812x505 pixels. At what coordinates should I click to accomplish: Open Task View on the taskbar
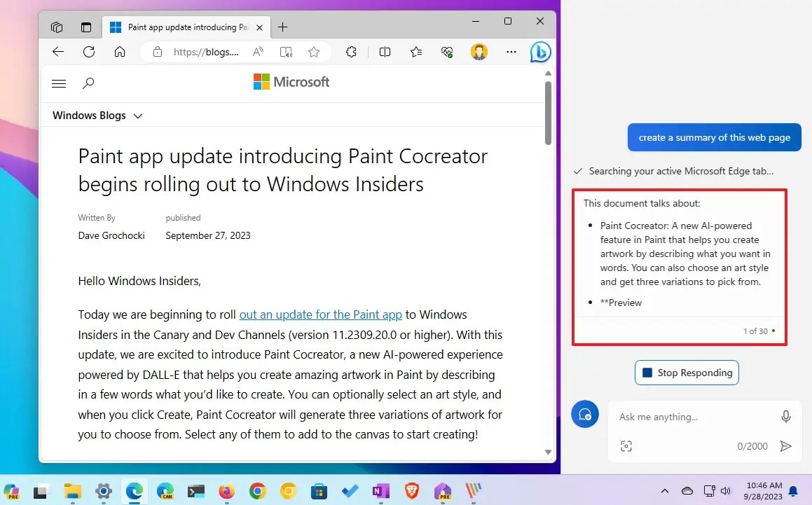click(41, 491)
